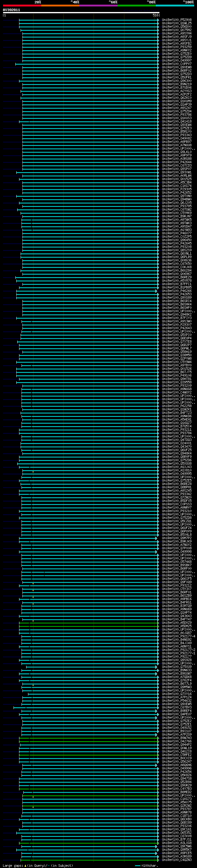The height and width of the screenshot is (868, 197).
Task: Select hit label UniRef100_P46077
Action: [x=177, y=233]
